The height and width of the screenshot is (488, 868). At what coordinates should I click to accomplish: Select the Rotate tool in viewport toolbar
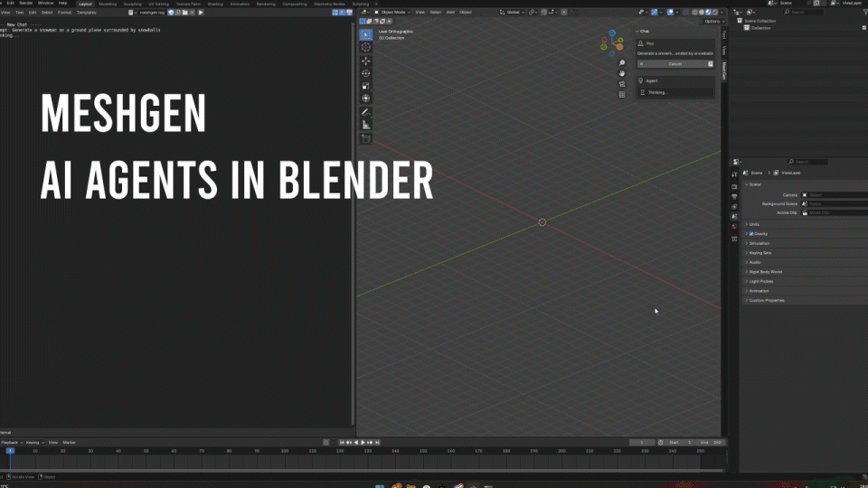[x=366, y=73]
